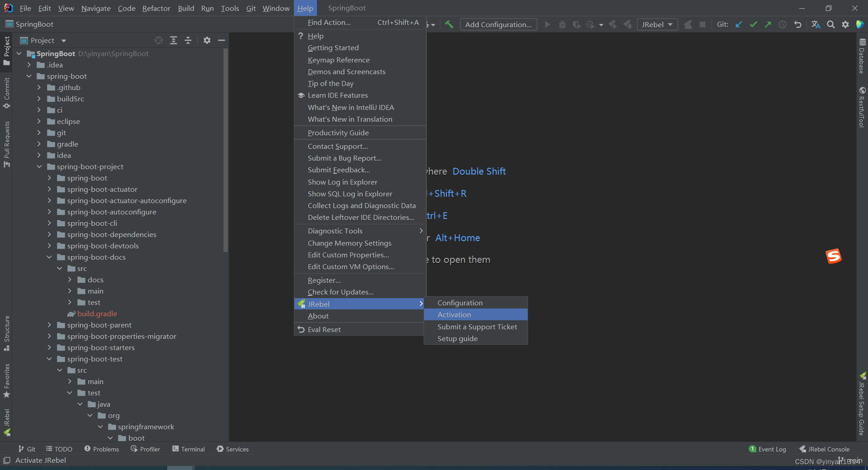The width and height of the screenshot is (868, 470).
Task: Click the Debug bug icon in toolbar
Action: 562,24
